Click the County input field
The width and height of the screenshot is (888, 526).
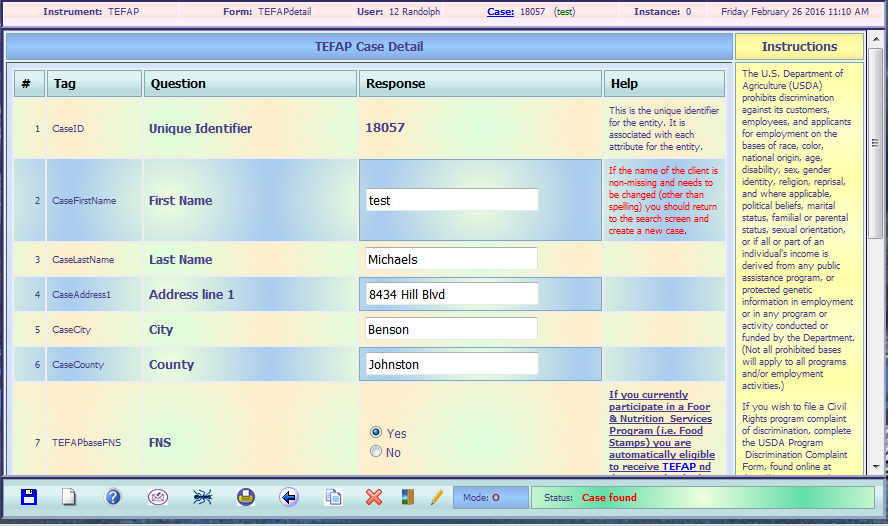[x=452, y=364]
